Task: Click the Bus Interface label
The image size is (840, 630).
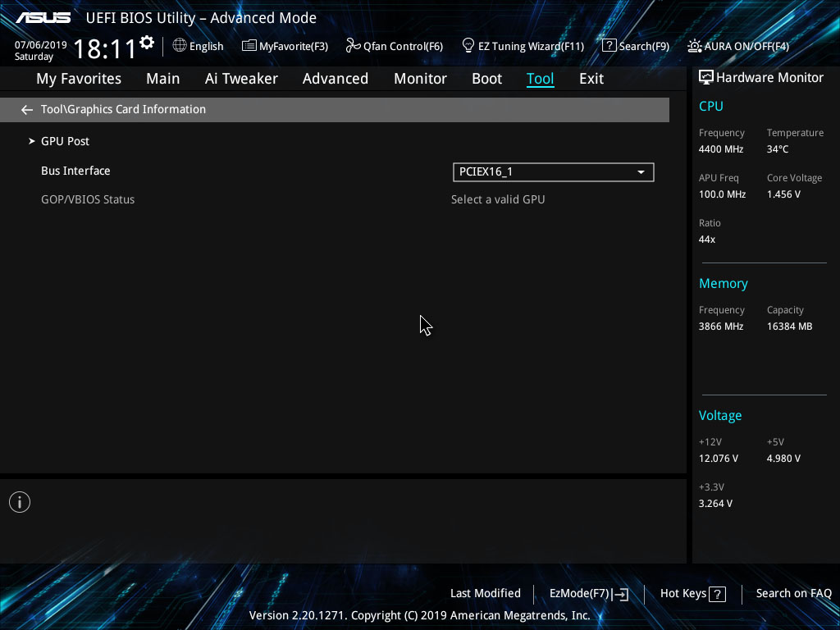Action: (75, 171)
